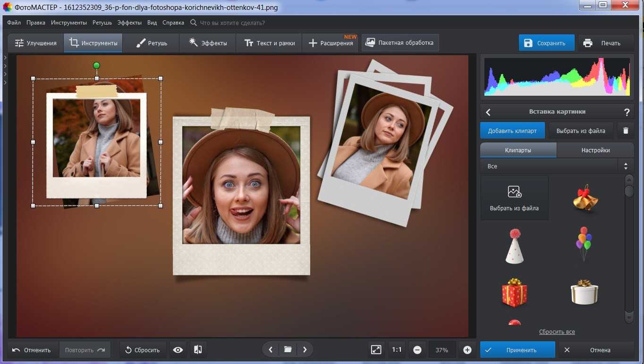Click the trash icon to delete clipart
The height and width of the screenshot is (364, 644).
coord(626,131)
